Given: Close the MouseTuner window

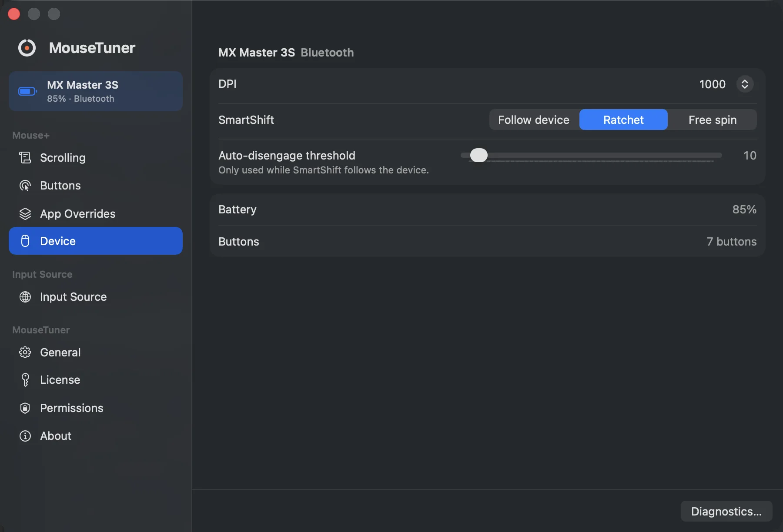Looking at the screenshot, I should tap(14, 14).
